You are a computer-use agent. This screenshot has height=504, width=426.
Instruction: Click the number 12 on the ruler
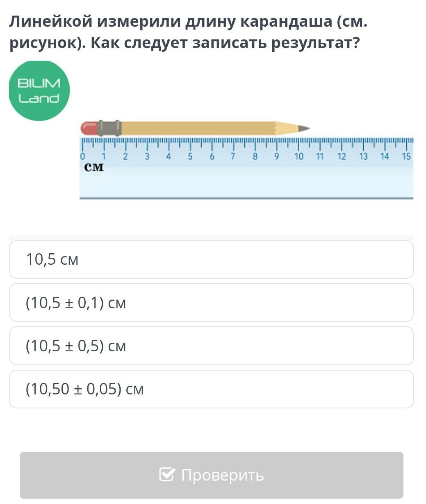(x=342, y=156)
